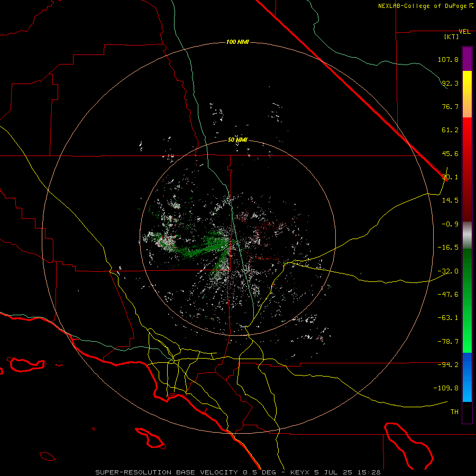Screen dimensions: 476x476
Task: Select the 92.3 velocity scale value
Action: tap(450, 83)
